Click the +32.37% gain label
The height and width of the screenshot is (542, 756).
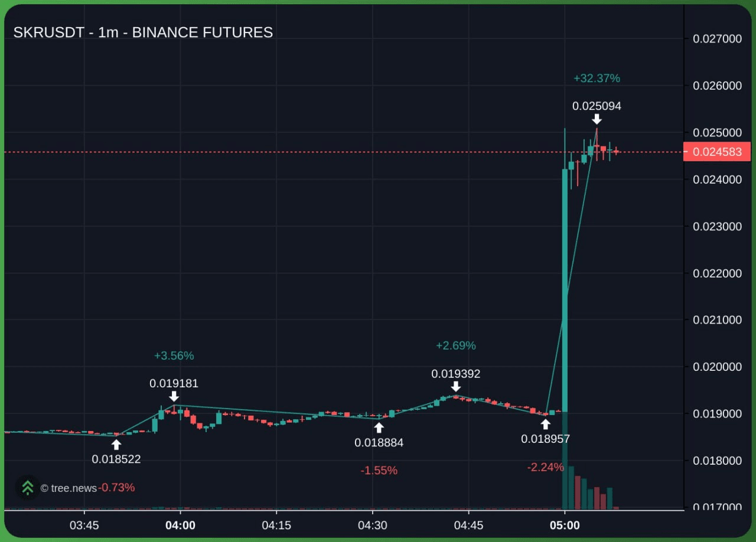point(597,78)
